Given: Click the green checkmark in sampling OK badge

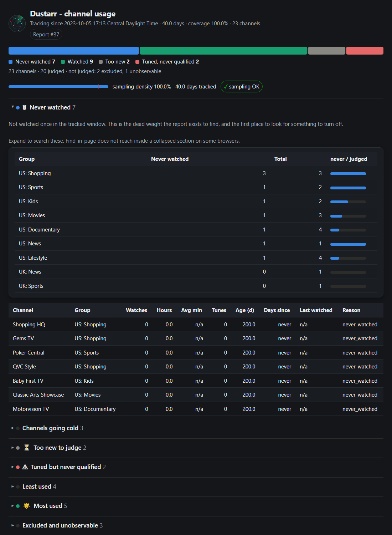Looking at the screenshot, I should 226,87.
